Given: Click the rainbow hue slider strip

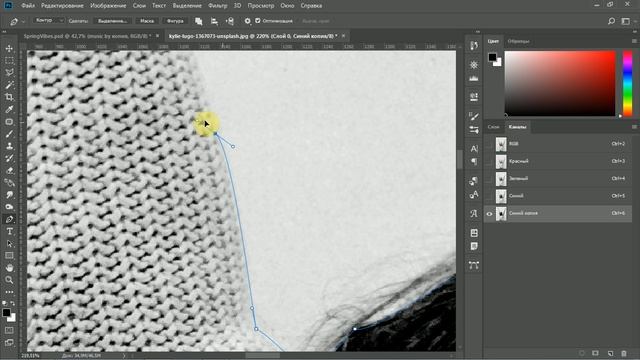Looking at the screenshot, I should (x=628, y=84).
